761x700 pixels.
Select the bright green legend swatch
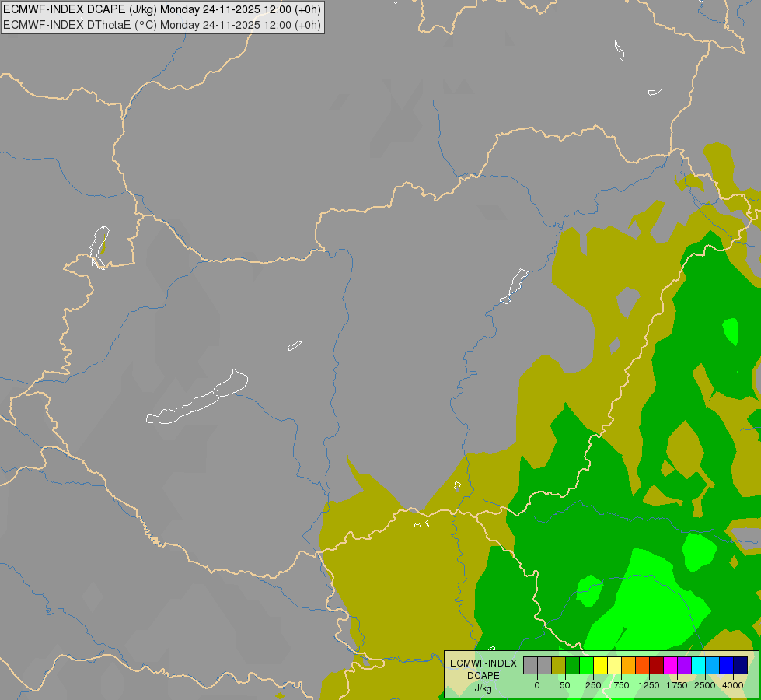point(587,665)
